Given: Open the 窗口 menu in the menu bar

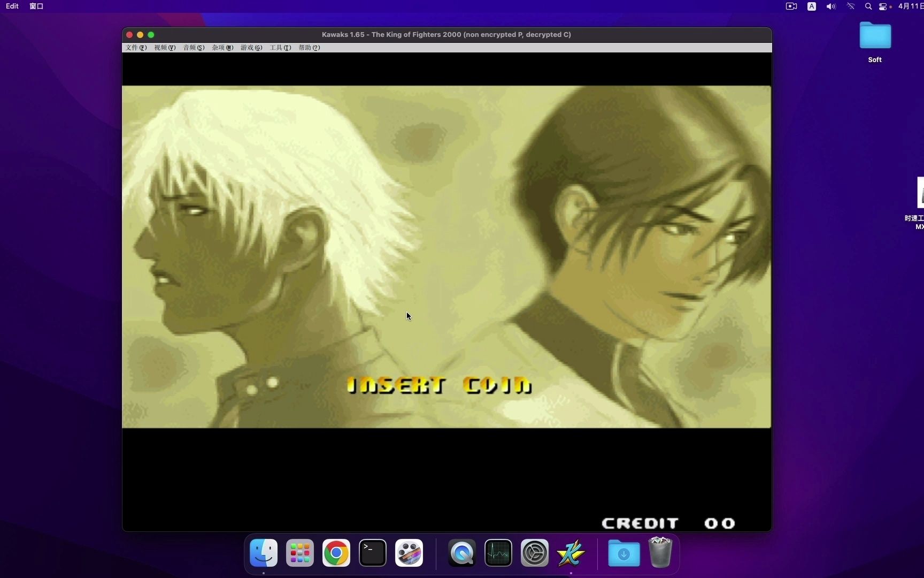Looking at the screenshot, I should pos(36,6).
